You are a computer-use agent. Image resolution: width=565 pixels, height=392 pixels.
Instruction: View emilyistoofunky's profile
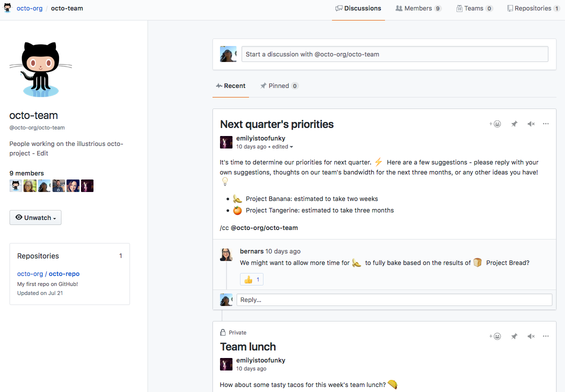pyautogui.click(x=260, y=138)
